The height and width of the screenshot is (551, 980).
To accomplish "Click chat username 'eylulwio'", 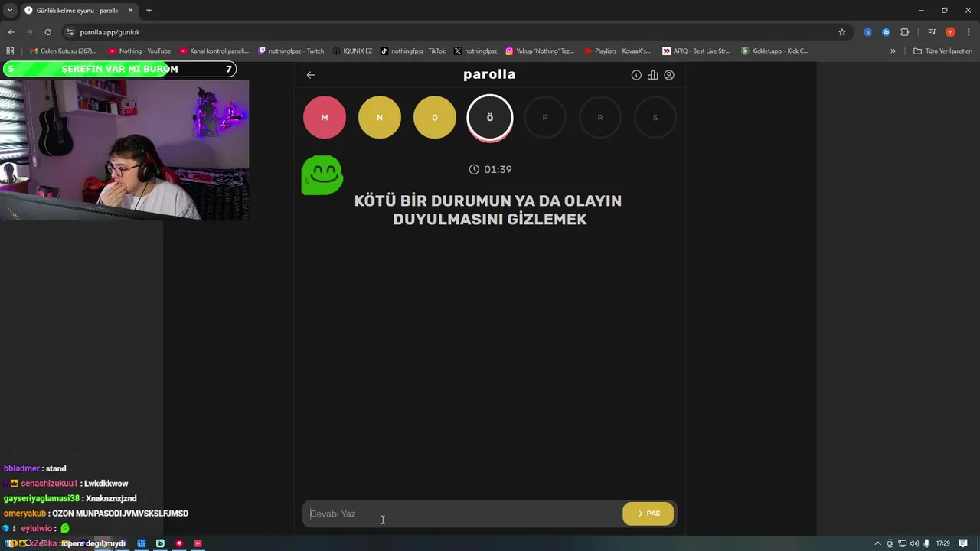I will (37, 529).
